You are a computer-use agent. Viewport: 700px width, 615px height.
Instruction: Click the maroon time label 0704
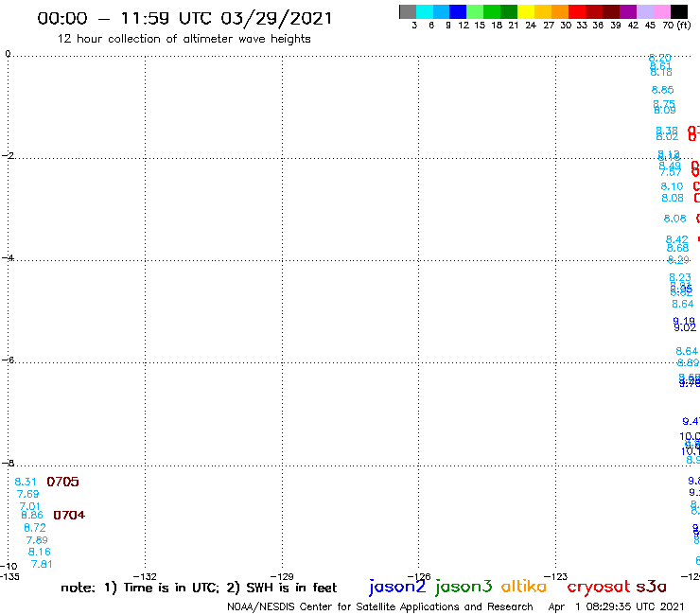click(69, 516)
